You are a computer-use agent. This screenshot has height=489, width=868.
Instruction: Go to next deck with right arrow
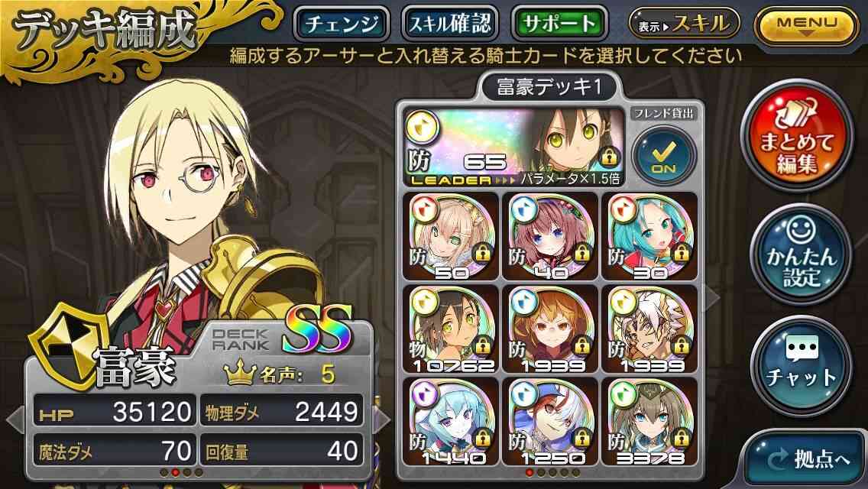(x=711, y=298)
